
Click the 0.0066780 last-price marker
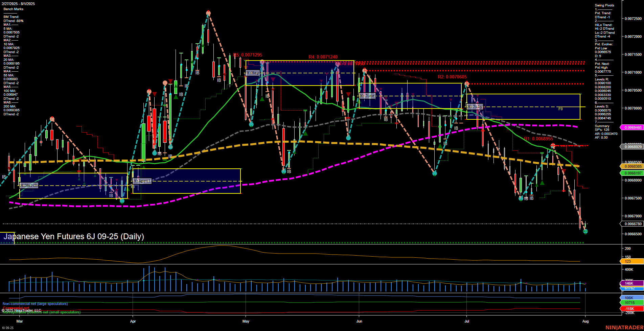(x=632, y=224)
